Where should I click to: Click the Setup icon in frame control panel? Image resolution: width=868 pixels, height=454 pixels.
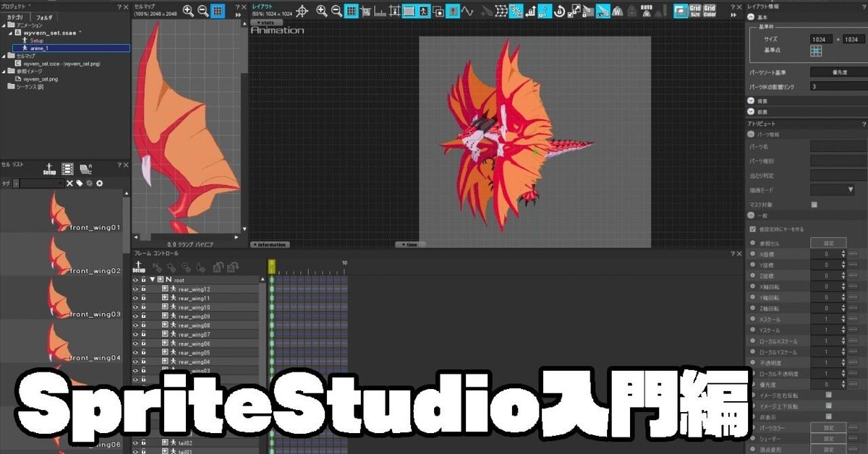(x=138, y=267)
